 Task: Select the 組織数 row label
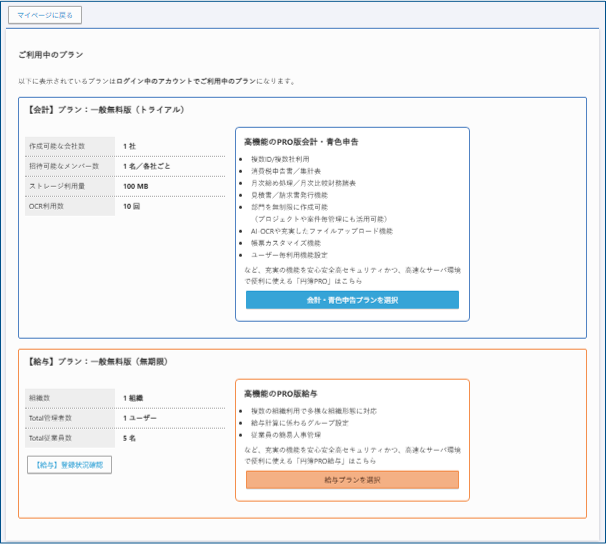pos(42,398)
